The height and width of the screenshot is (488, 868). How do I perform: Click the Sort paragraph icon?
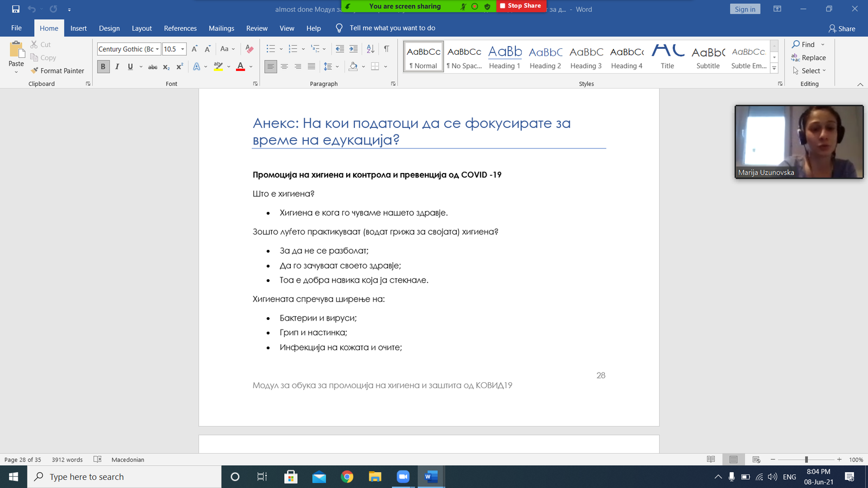[371, 49]
